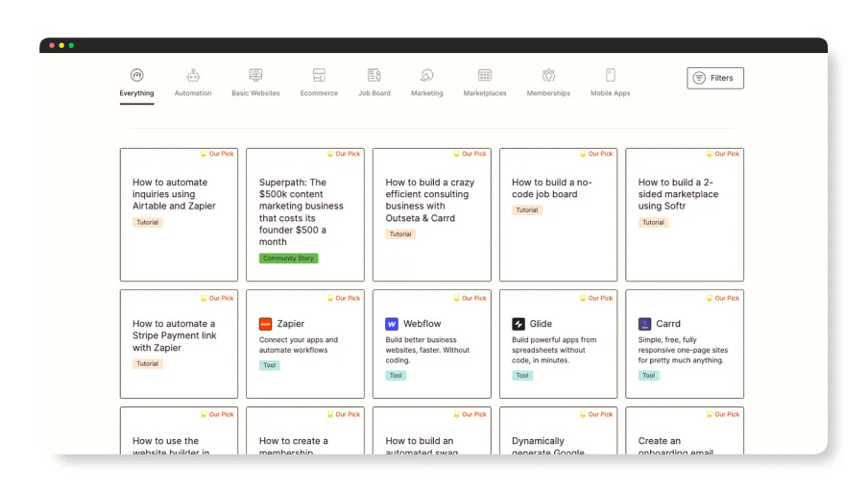
Task: Click the Zapier logo icon
Action: (266, 324)
